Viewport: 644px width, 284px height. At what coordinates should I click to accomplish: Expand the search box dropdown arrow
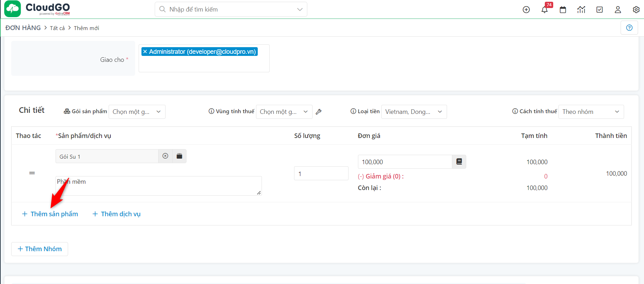coord(300,9)
